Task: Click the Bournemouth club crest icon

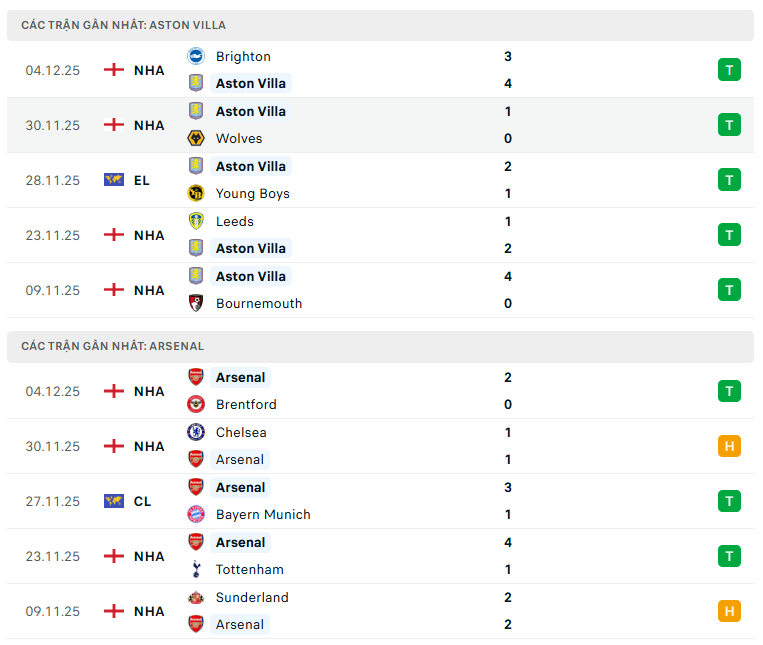Action: [196, 304]
